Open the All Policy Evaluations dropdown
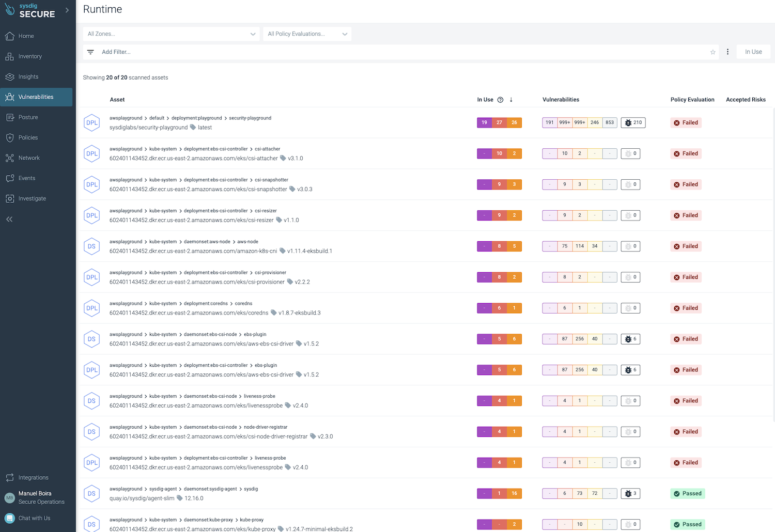 [307, 34]
